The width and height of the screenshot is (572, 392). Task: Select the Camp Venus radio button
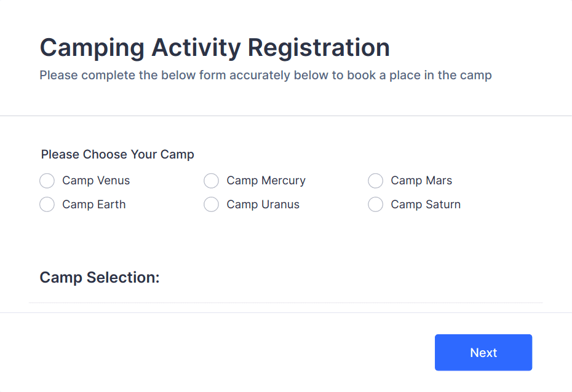point(47,181)
